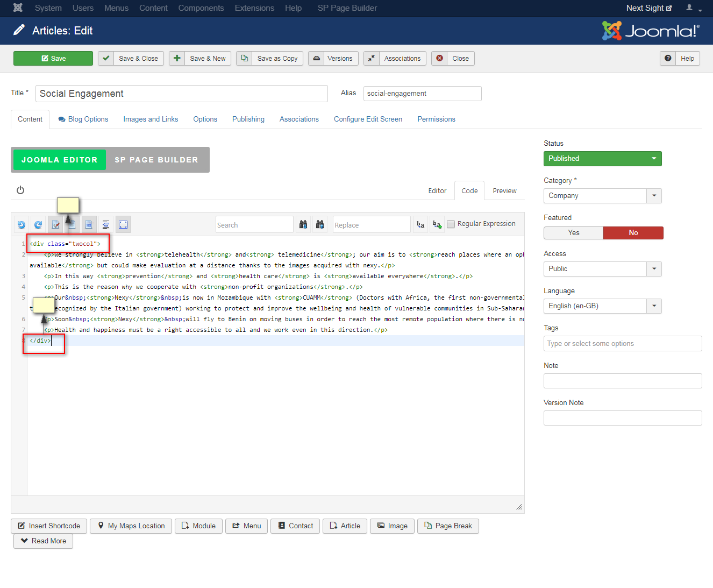This screenshot has width=713, height=588.
Task: Open the Help button in toolbar
Action: [680, 59]
